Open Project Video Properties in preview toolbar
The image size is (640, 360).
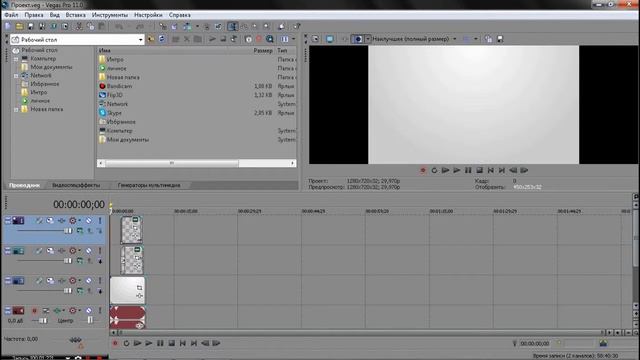point(316,39)
